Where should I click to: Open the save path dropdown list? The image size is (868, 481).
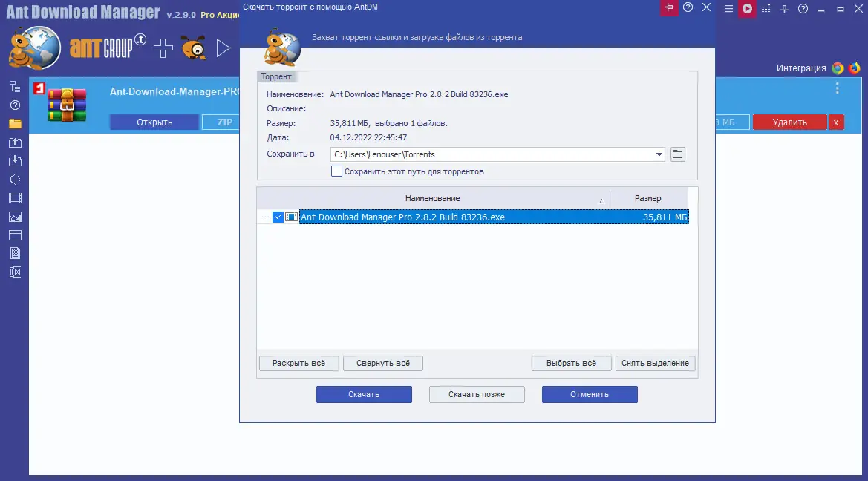(x=659, y=154)
